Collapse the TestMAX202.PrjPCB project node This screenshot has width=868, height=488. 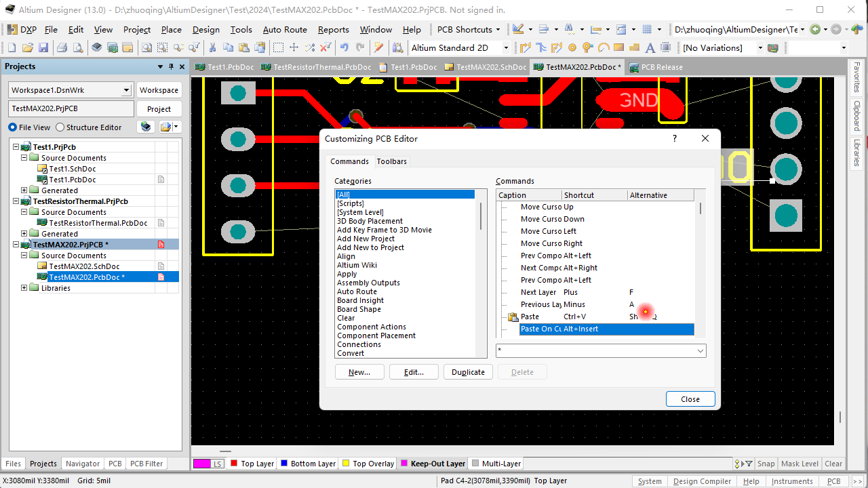(16, 245)
